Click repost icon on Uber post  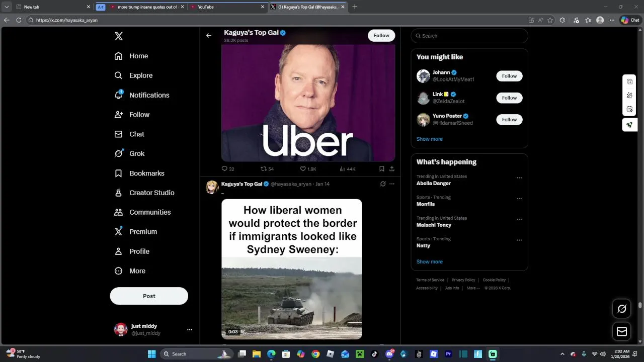264,169
